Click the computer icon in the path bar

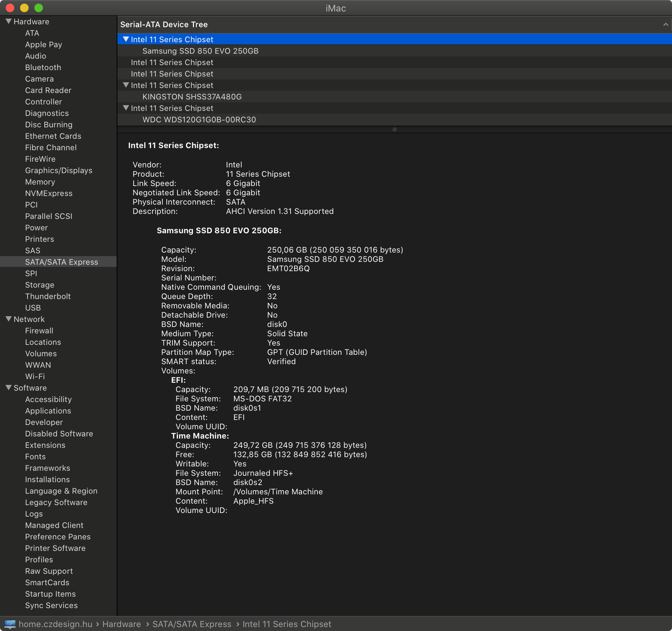(x=10, y=624)
